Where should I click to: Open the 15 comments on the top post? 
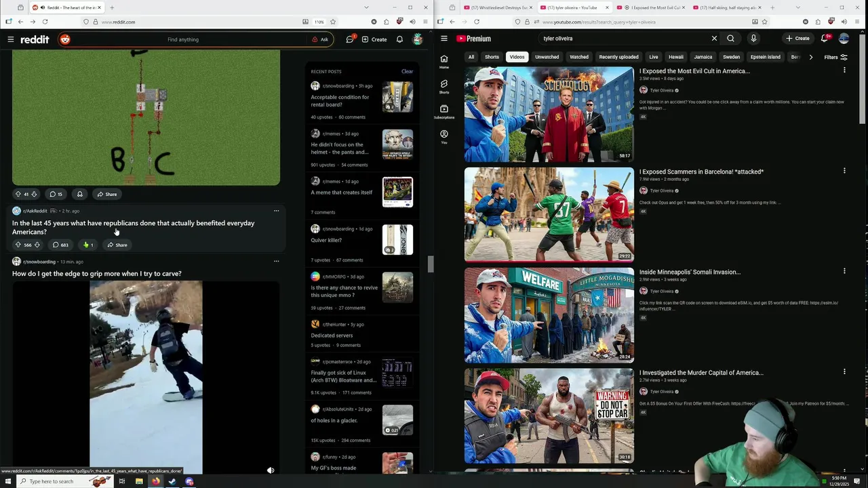(56, 194)
